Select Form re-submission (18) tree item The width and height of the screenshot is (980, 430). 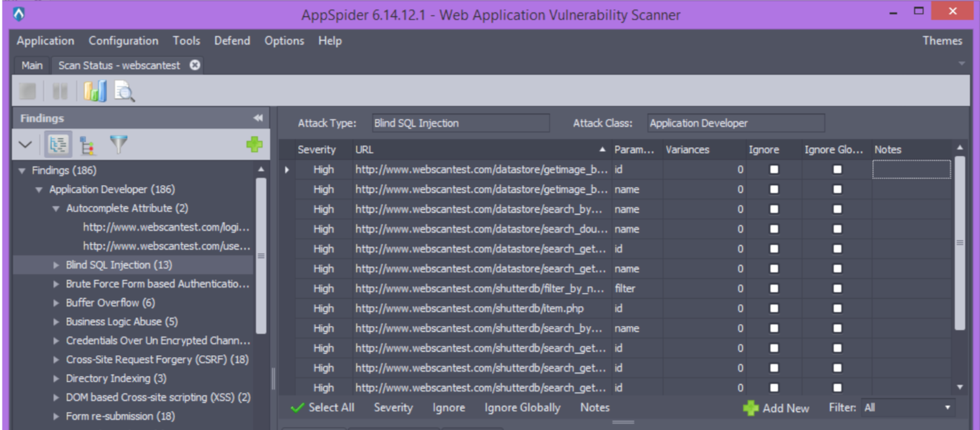120,416
